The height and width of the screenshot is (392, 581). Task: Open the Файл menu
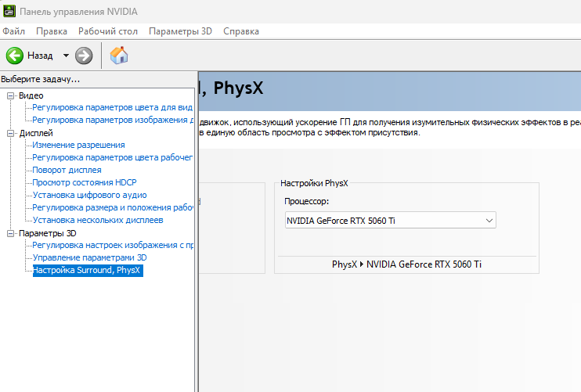click(x=14, y=31)
